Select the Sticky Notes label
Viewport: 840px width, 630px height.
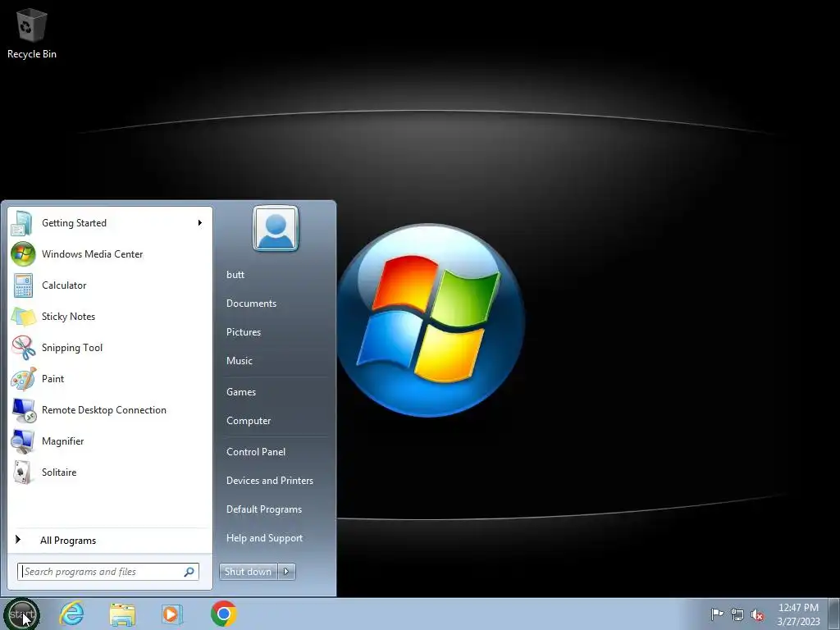pos(69,317)
